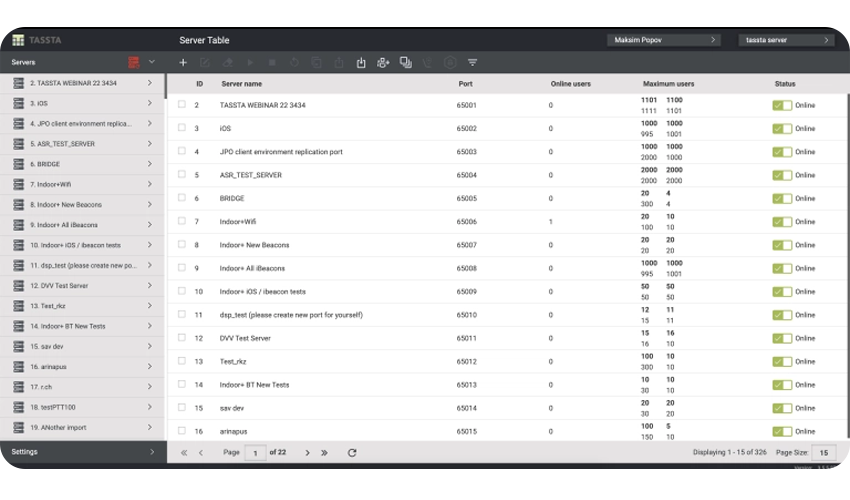This screenshot has height=500, width=850.
Task: Click the phone handset toolbar icon
Action: point(428,62)
